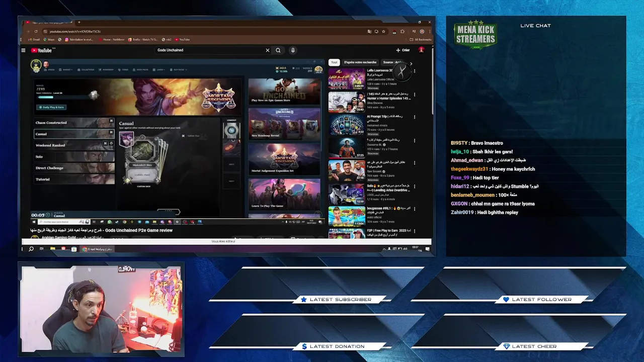The height and width of the screenshot is (362, 644).
Task: Open the bougassaa #IRL1 video thumbnail
Action: tap(347, 216)
